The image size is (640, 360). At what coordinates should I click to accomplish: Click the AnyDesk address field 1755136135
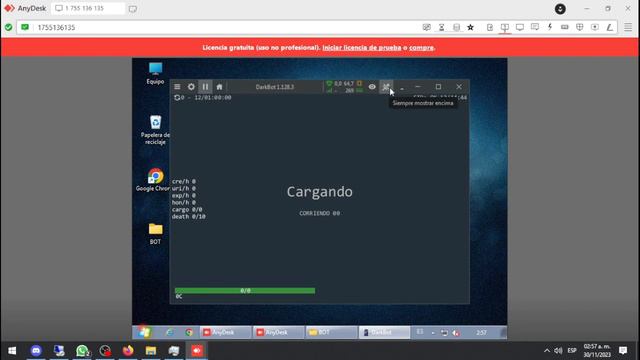pyautogui.click(x=220, y=27)
